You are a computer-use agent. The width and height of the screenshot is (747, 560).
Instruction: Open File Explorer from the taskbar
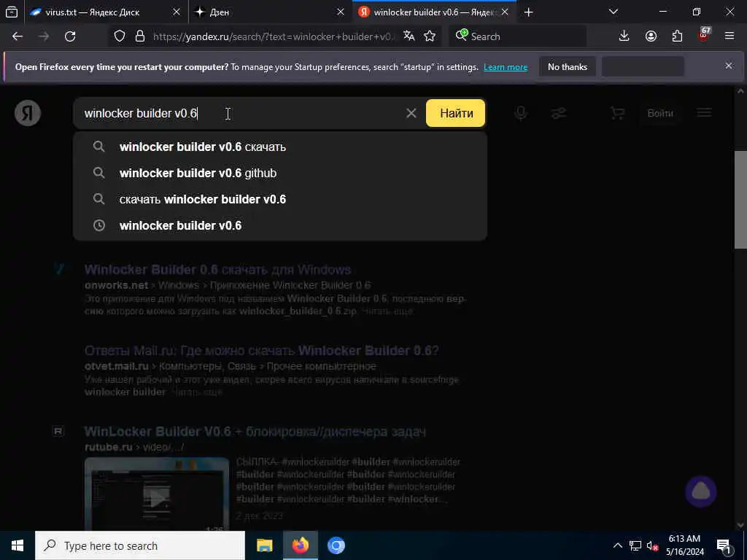click(x=264, y=545)
